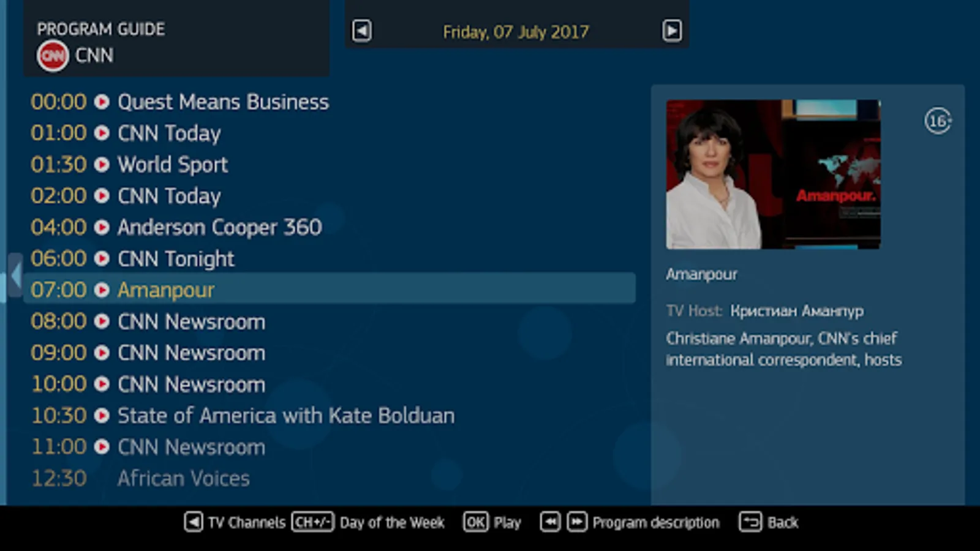Click the CNN channel name in the header
Image resolution: width=980 pixels, height=551 pixels.
[94, 56]
